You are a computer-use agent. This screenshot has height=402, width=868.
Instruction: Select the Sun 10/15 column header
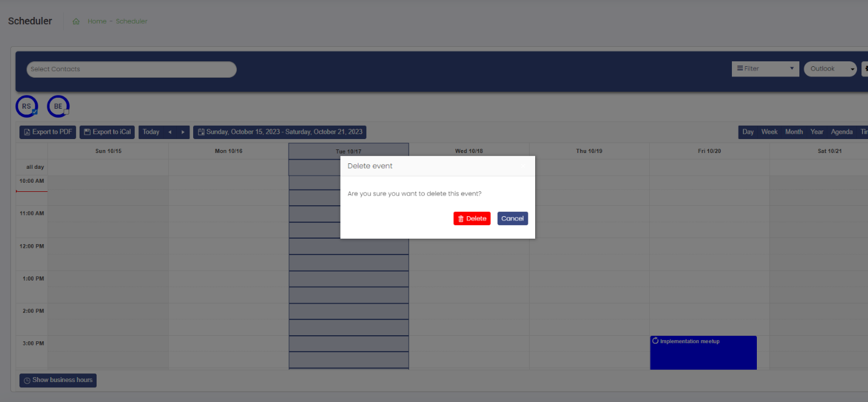(x=109, y=151)
